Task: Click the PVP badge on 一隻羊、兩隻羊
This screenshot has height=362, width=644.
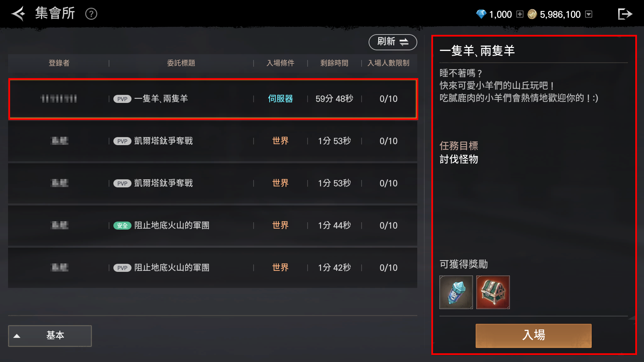Action: [122, 99]
